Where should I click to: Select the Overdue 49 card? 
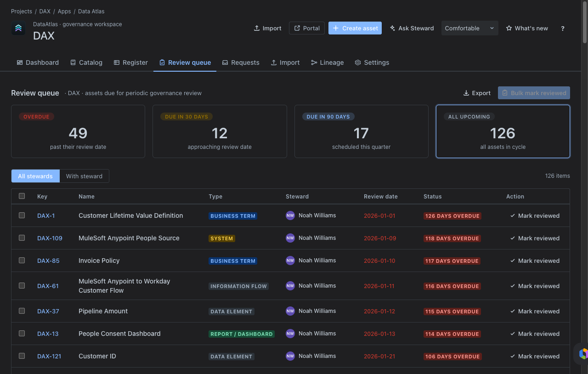click(x=78, y=131)
